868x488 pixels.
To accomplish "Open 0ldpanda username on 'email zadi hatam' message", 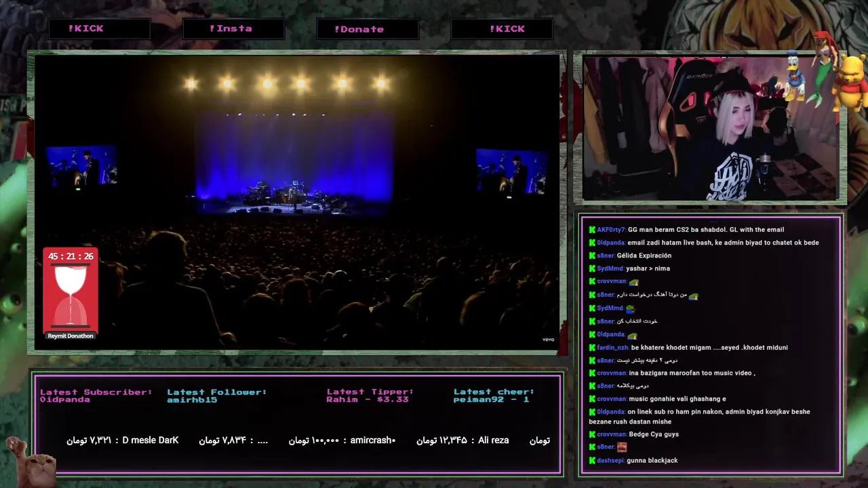I will 611,243.
